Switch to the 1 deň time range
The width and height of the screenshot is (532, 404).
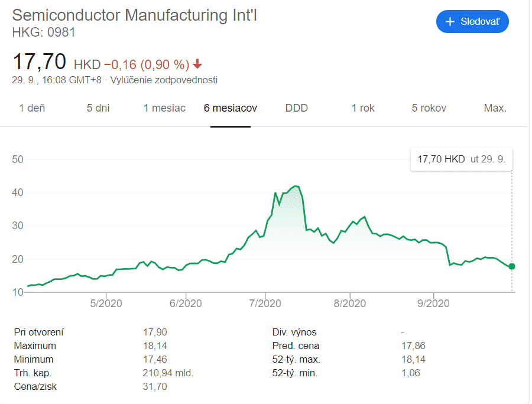pyautogui.click(x=32, y=108)
